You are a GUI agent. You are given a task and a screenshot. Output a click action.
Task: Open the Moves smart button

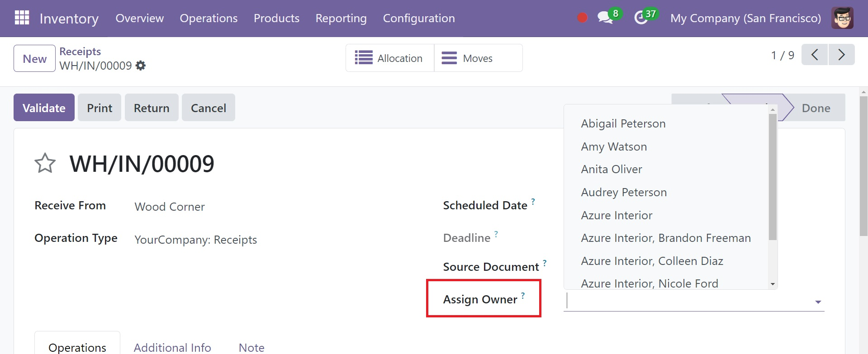point(478,58)
